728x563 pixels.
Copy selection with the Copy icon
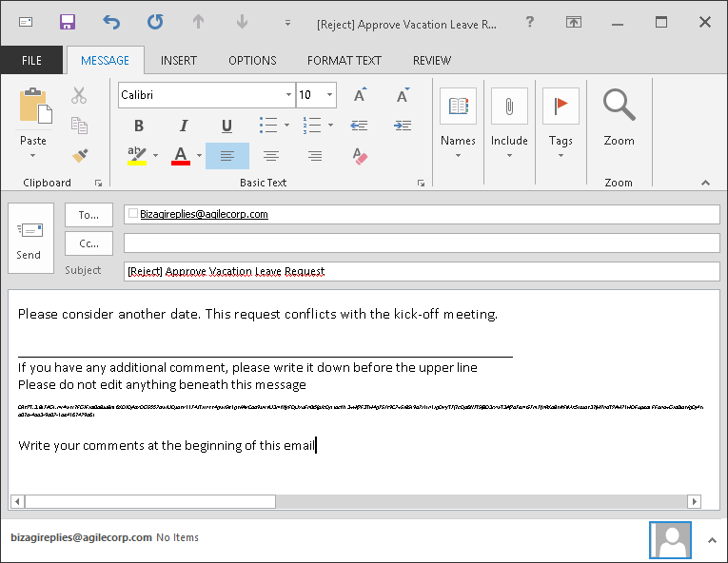click(79, 126)
